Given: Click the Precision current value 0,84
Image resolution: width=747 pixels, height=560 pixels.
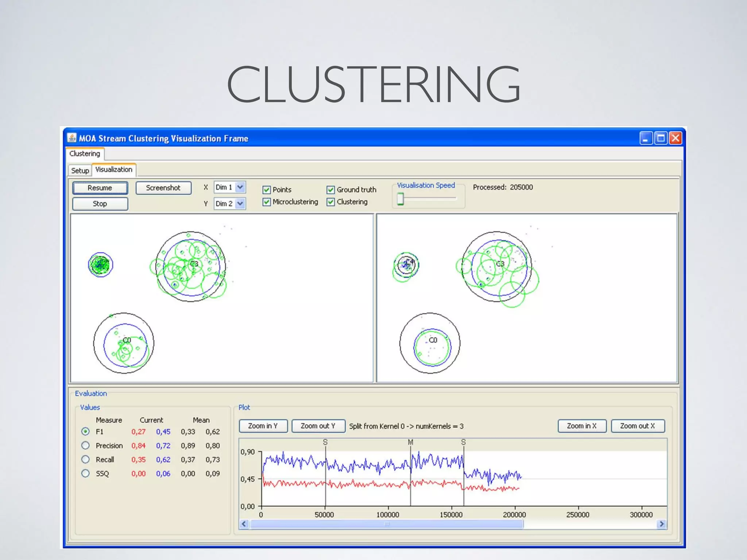Looking at the screenshot, I should click(x=139, y=446).
